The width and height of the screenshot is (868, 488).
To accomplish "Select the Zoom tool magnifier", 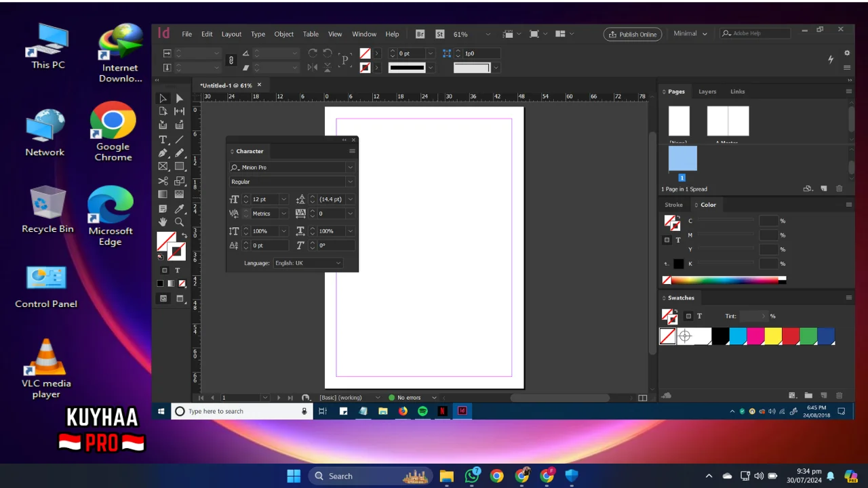I will point(179,222).
